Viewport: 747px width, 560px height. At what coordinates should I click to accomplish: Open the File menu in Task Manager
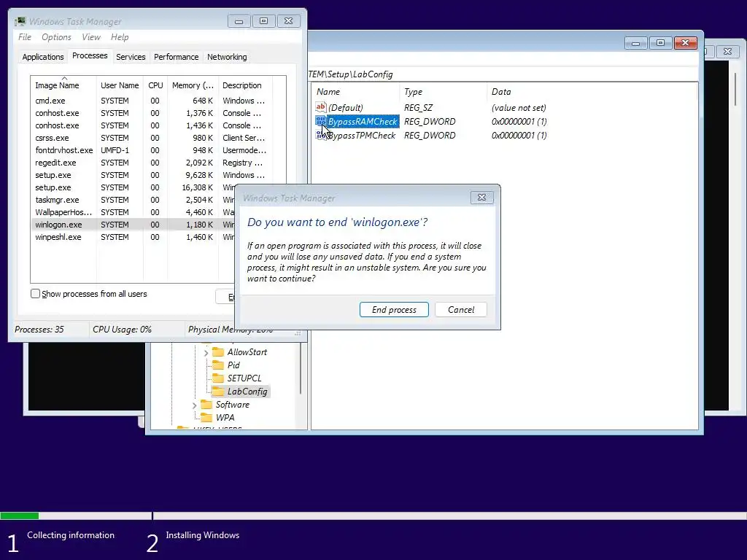(25, 37)
